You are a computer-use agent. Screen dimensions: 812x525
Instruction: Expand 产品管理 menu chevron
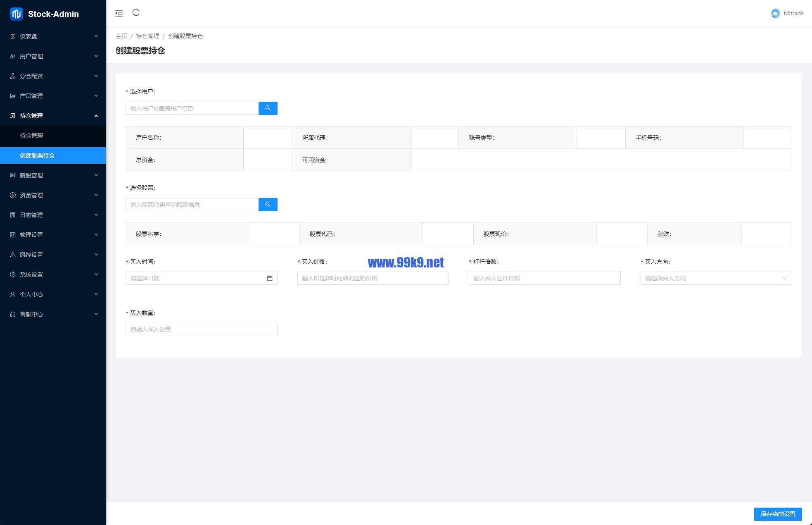(x=96, y=96)
